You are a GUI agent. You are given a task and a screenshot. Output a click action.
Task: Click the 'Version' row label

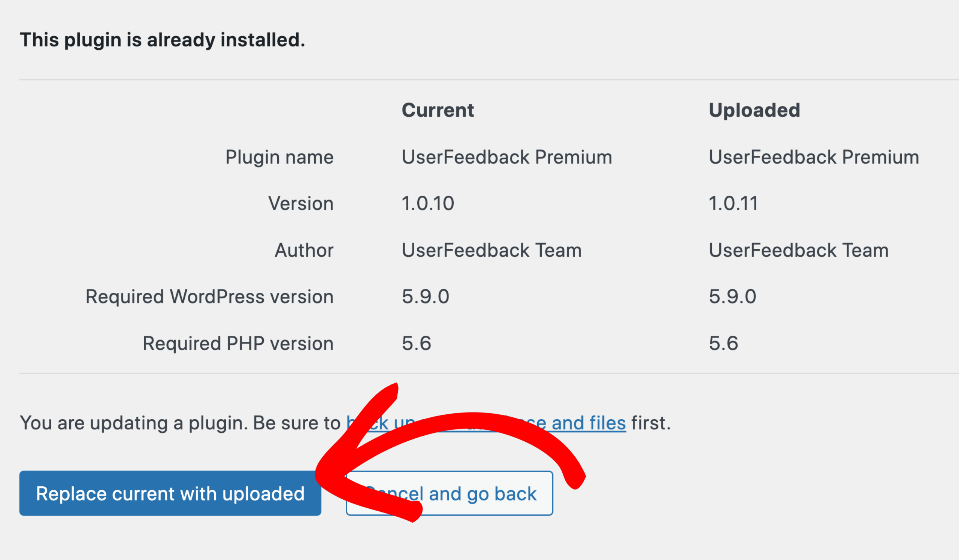(x=301, y=203)
